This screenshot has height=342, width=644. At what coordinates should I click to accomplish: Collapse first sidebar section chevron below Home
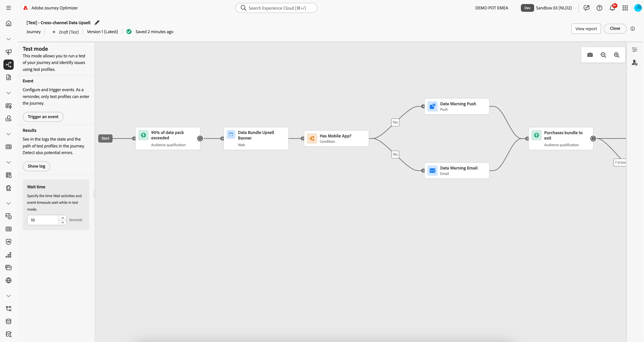tap(9, 39)
